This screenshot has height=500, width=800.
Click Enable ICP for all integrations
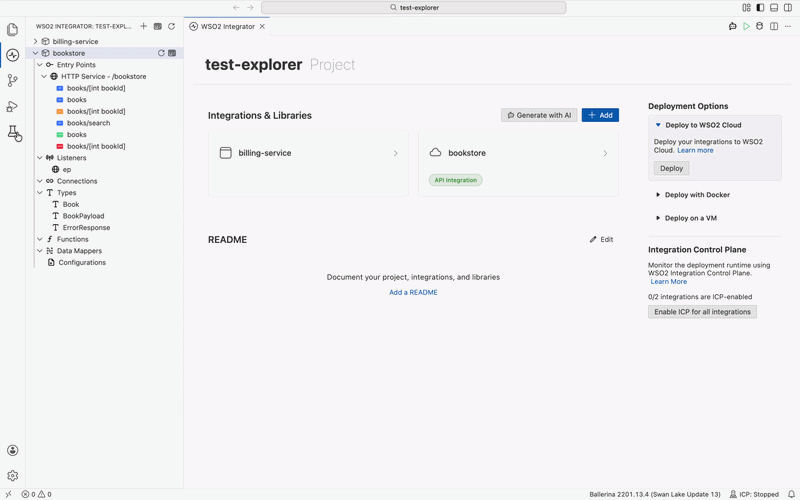[x=702, y=312]
